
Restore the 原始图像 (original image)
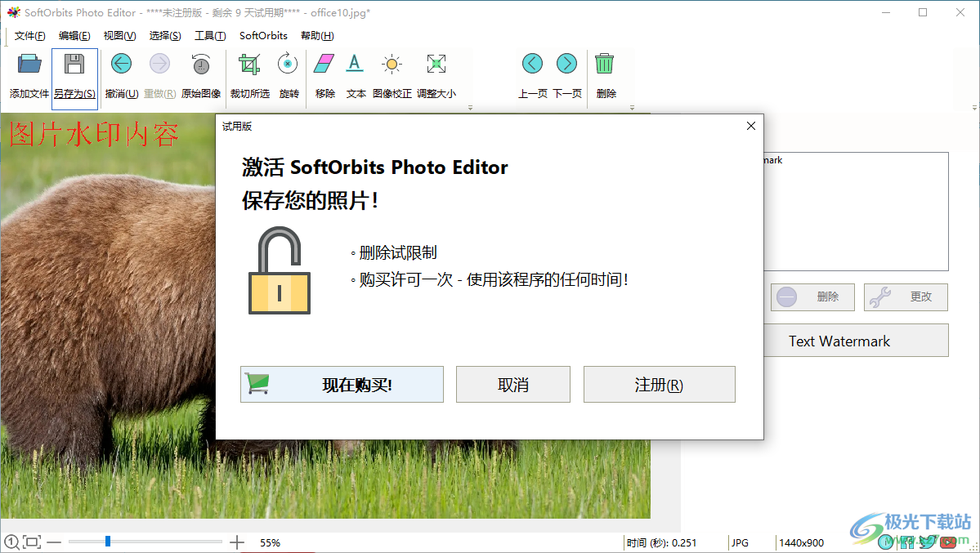coord(200,74)
